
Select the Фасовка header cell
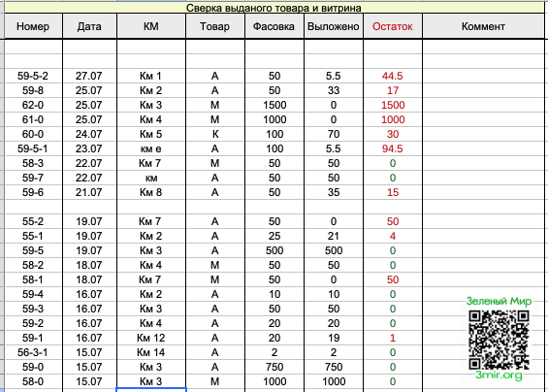274,26
